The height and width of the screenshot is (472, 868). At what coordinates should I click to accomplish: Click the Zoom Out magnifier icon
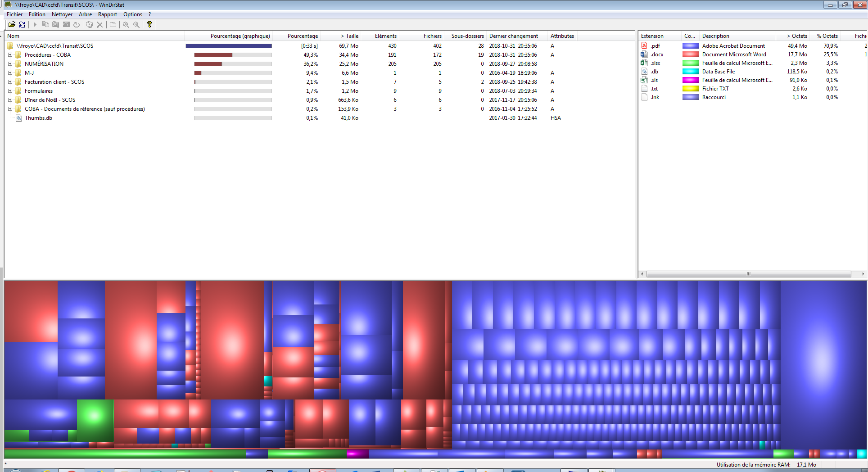click(x=136, y=25)
